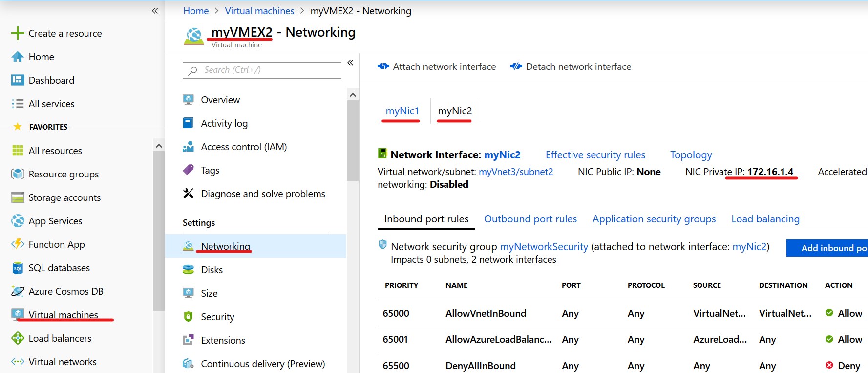Screen dimensions: 868x373
Task: Open the Topology link
Action: pyautogui.click(x=691, y=155)
